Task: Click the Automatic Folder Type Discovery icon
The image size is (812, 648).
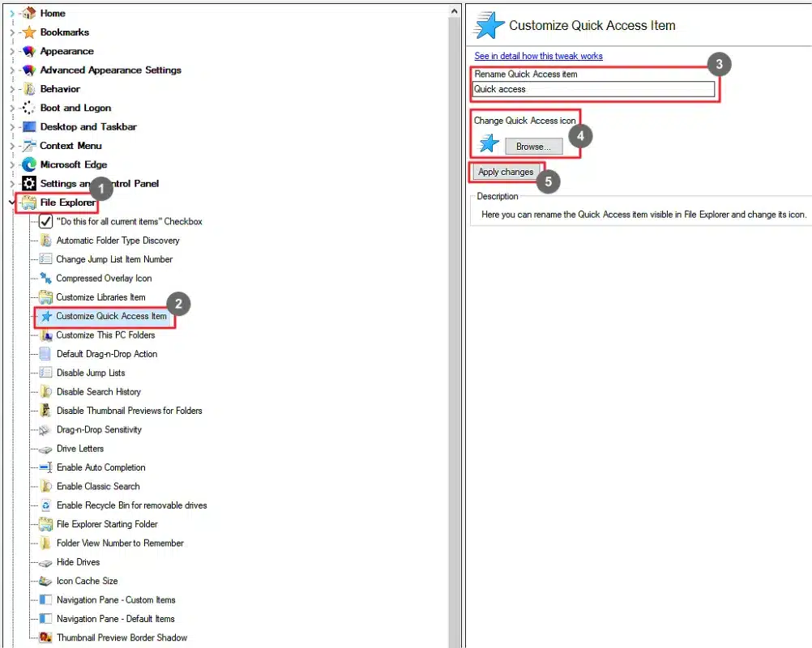Action: (45, 240)
